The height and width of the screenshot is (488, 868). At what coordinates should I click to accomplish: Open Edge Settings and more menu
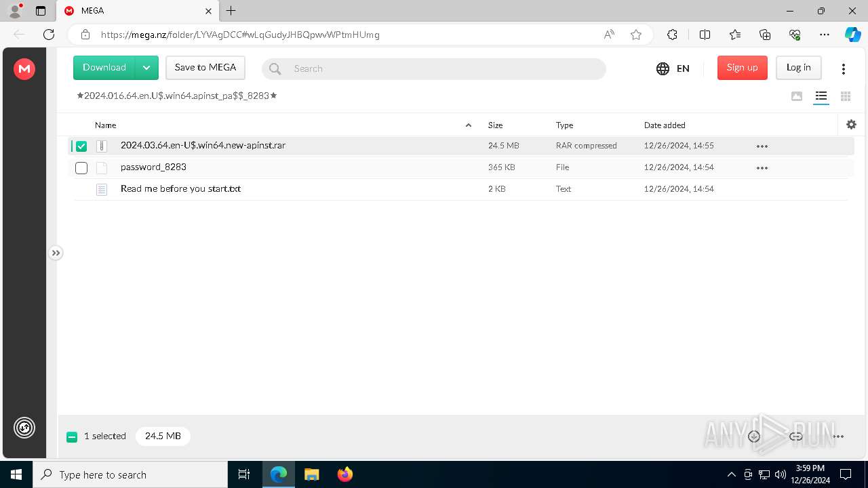click(x=825, y=35)
